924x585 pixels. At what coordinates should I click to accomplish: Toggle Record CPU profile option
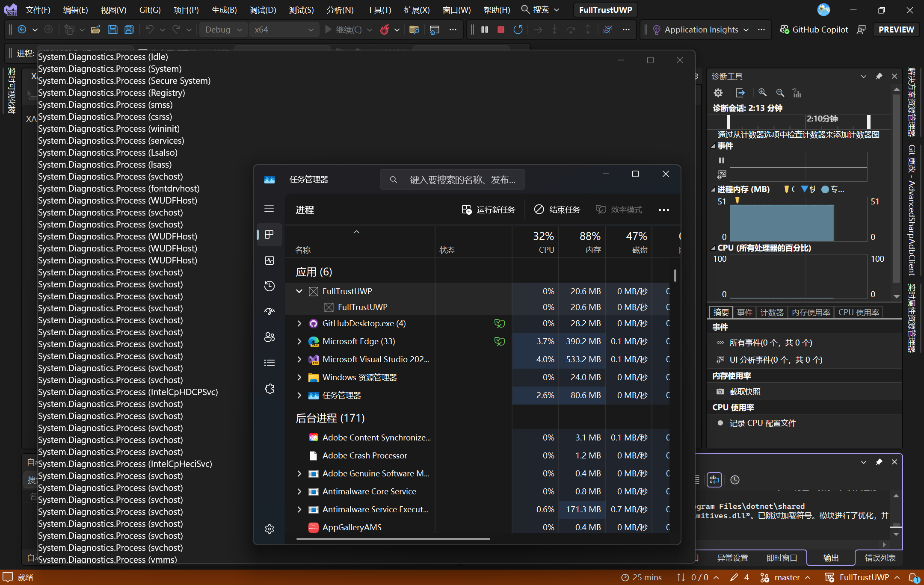click(x=763, y=423)
